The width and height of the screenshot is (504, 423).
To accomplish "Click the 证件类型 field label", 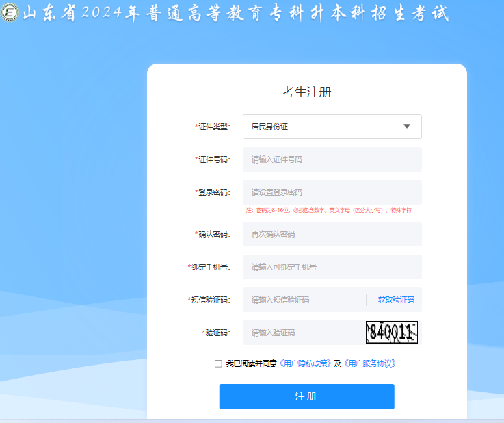I will pyautogui.click(x=213, y=127).
